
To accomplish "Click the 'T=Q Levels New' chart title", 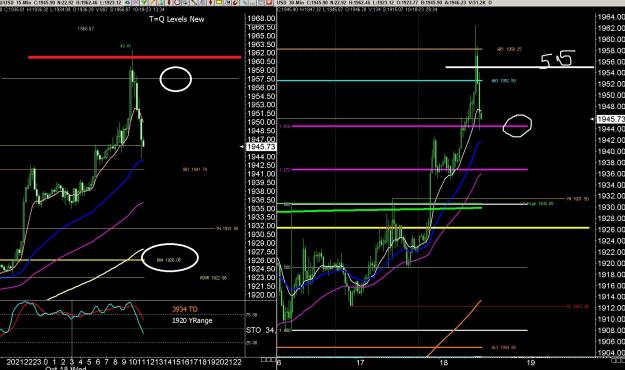I will pyautogui.click(x=177, y=19).
